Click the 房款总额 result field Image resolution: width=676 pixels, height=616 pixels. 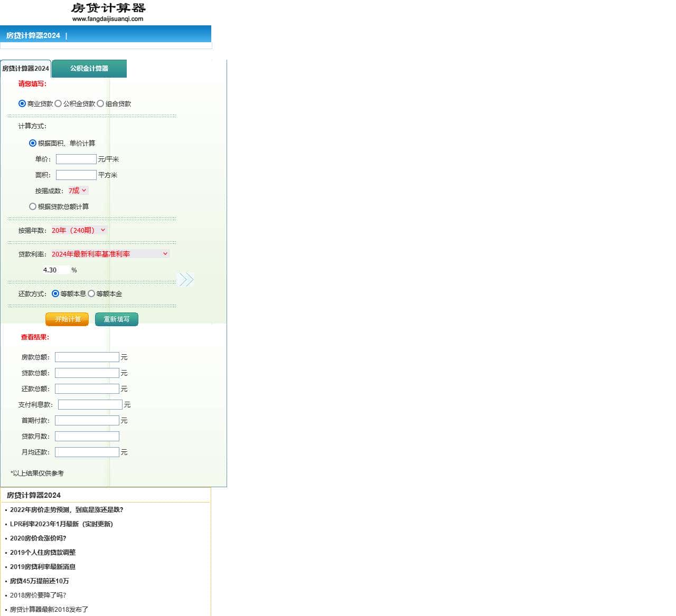pyautogui.click(x=87, y=357)
